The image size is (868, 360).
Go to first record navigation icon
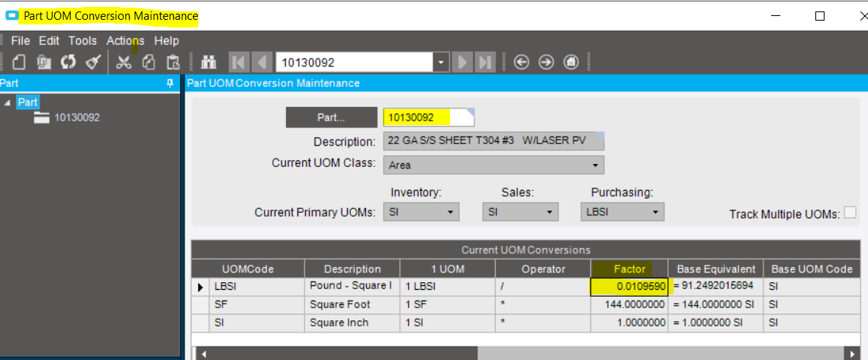[x=240, y=62]
